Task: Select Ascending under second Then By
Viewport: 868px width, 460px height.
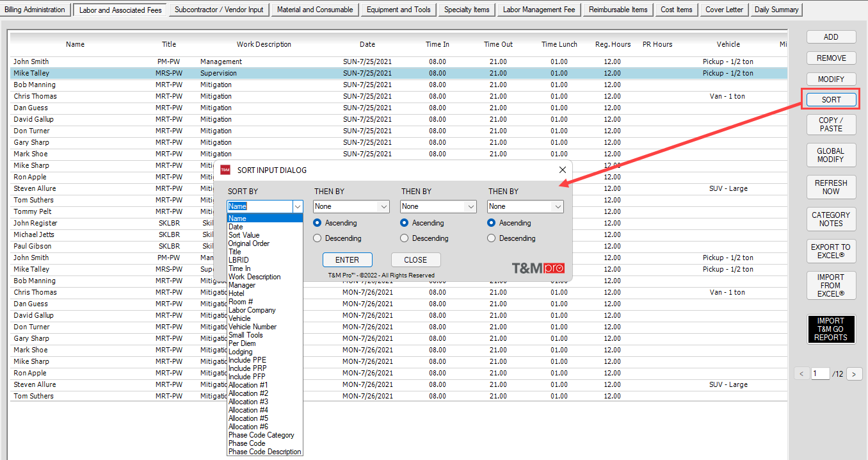Action: (422, 223)
